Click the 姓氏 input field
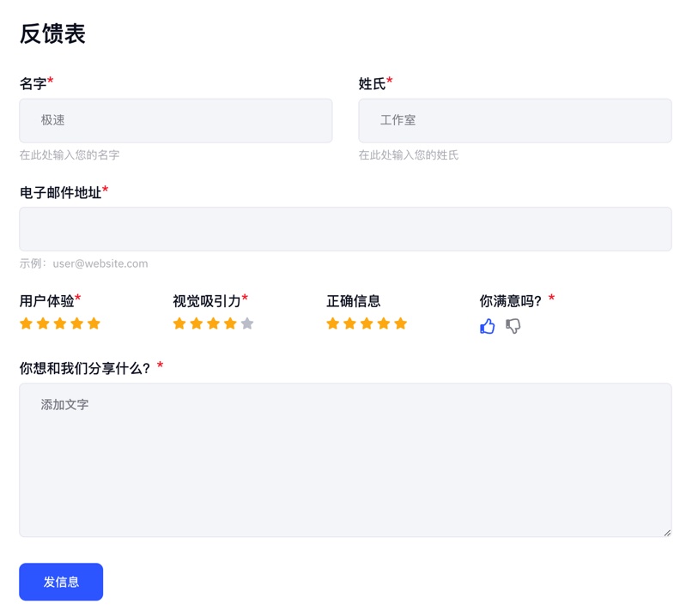 [515, 120]
